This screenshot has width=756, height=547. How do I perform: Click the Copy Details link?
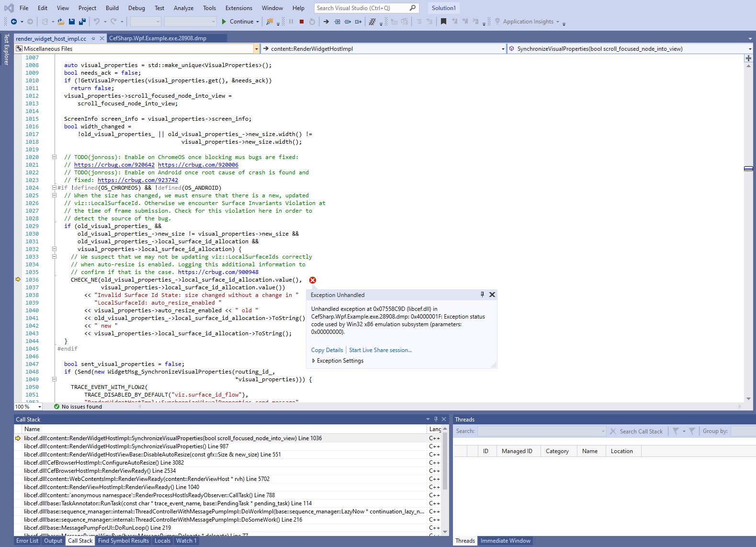tap(327, 350)
